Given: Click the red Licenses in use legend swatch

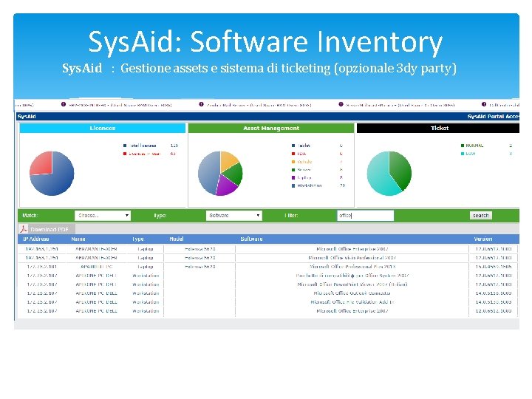Looking at the screenshot, I should click(x=125, y=154).
